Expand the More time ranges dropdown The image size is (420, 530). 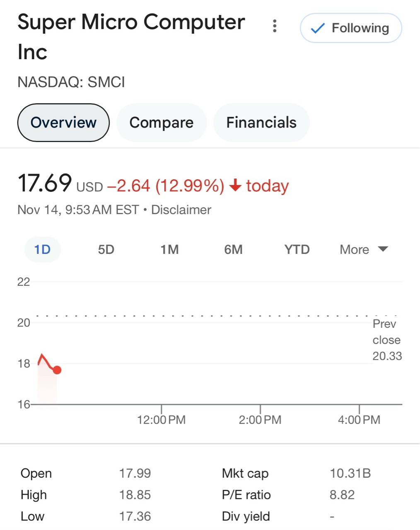(355, 250)
